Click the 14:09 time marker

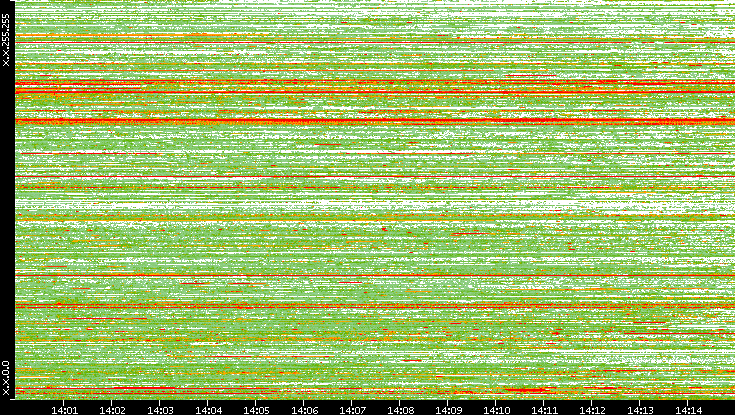point(449,409)
